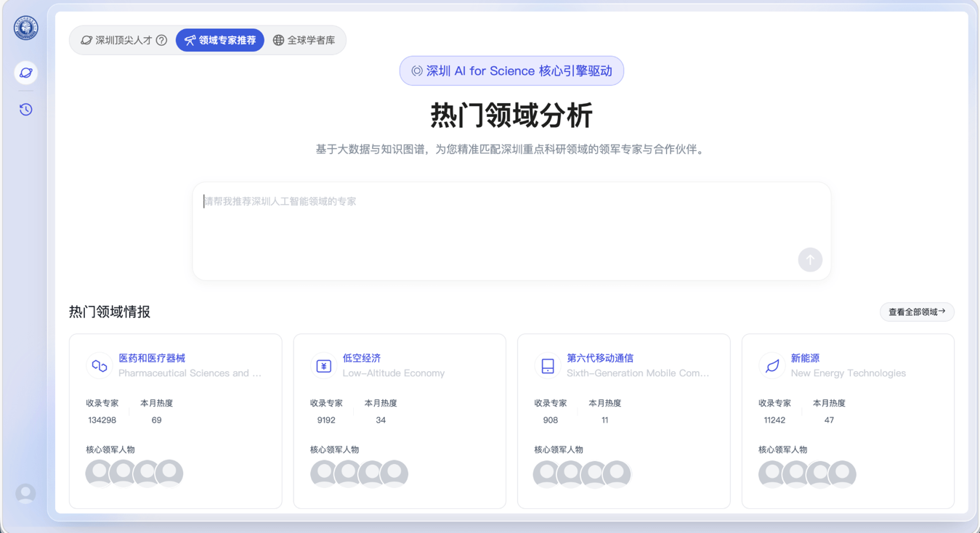Screen dimensions: 980x533
Task: Select the 领域专家推荐 tab
Action: pyautogui.click(x=220, y=41)
